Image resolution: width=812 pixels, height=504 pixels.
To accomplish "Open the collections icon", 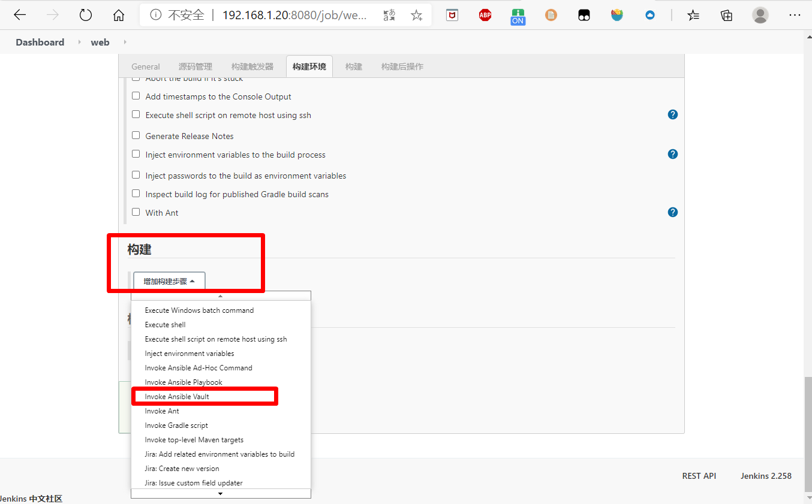I will [727, 16].
